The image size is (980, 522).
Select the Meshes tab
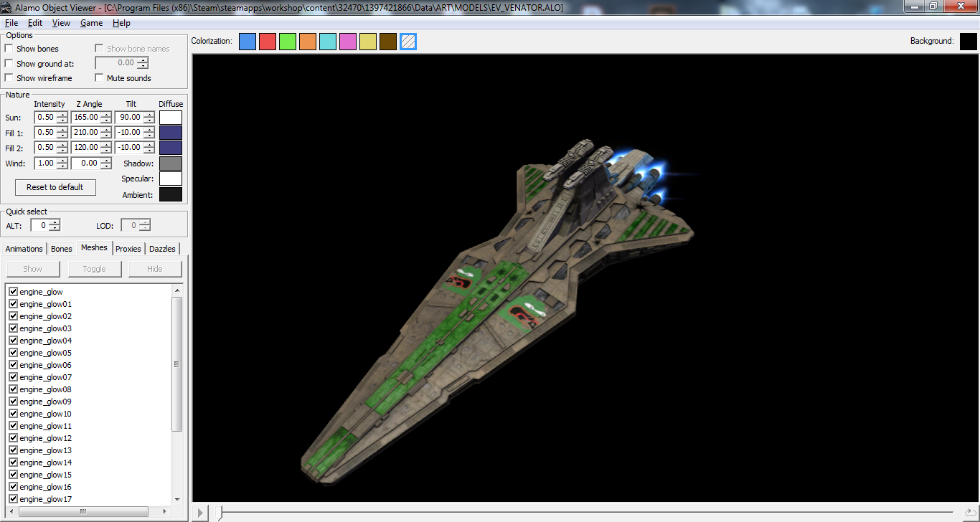tap(94, 247)
